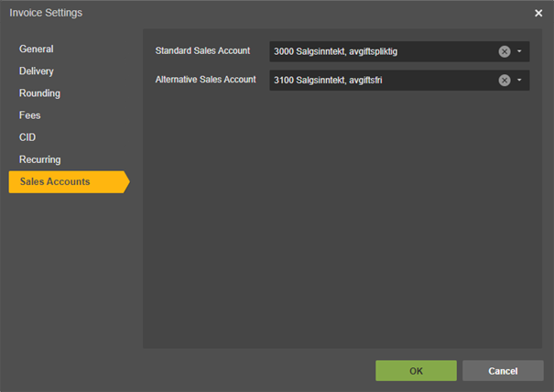Image resolution: width=554 pixels, height=392 pixels.
Task: Open the General settings tab
Action: click(37, 49)
